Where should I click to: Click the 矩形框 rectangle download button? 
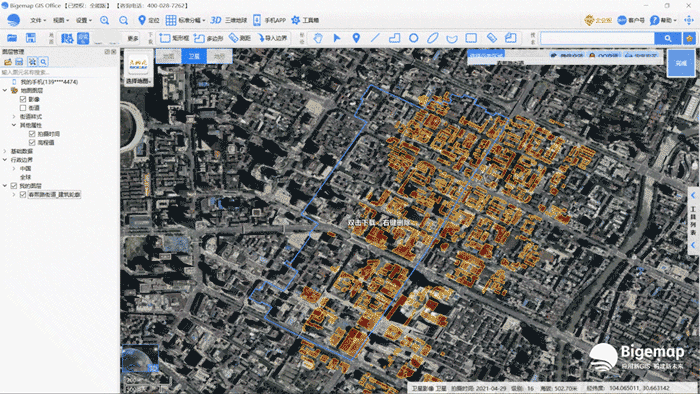tap(175, 38)
